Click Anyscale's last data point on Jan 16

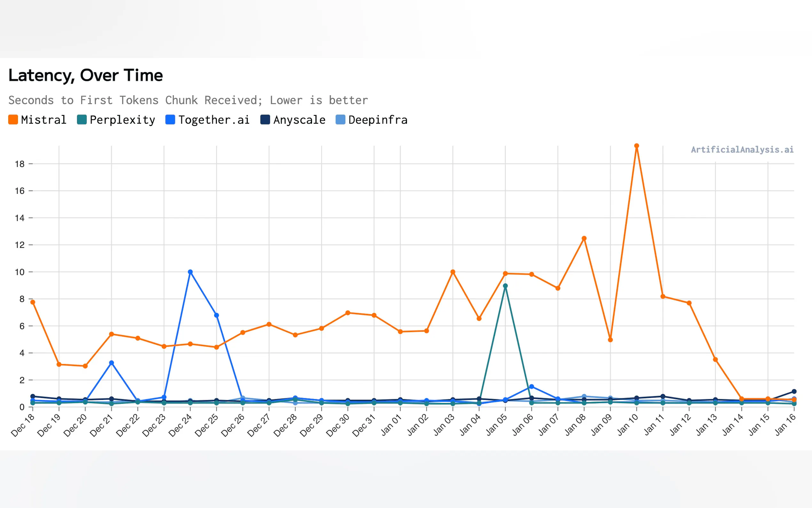(794, 392)
